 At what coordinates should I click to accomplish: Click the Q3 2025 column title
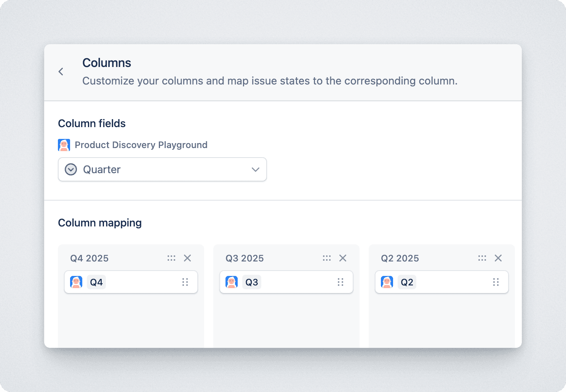(x=245, y=258)
